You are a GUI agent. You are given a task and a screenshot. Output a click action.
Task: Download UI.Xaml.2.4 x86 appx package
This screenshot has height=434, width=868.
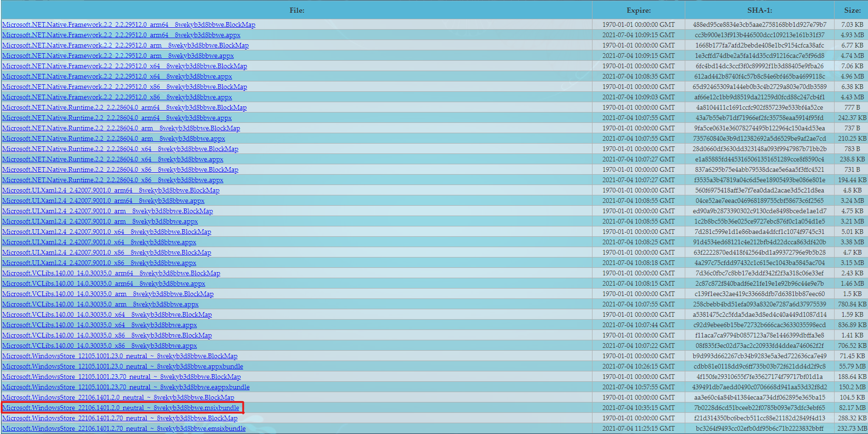[x=99, y=263]
